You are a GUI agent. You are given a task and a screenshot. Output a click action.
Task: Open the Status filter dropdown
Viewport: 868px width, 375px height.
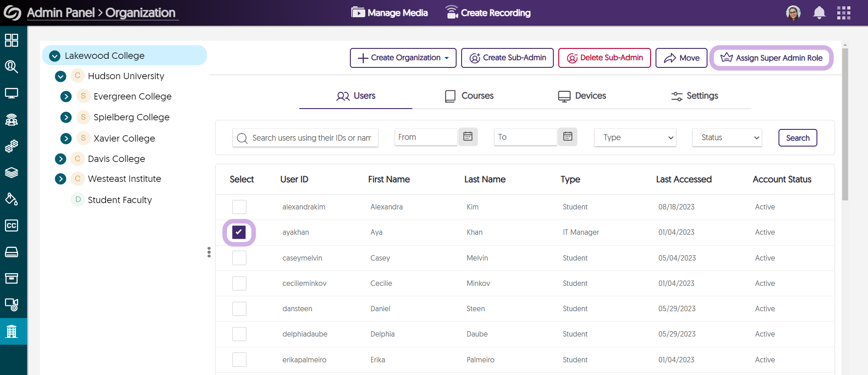point(726,138)
